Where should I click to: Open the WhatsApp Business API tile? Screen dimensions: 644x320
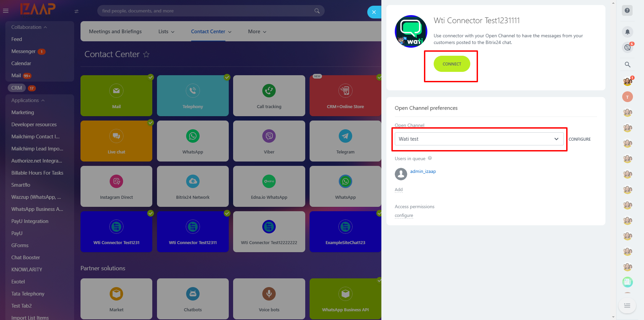click(x=345, y=299)
